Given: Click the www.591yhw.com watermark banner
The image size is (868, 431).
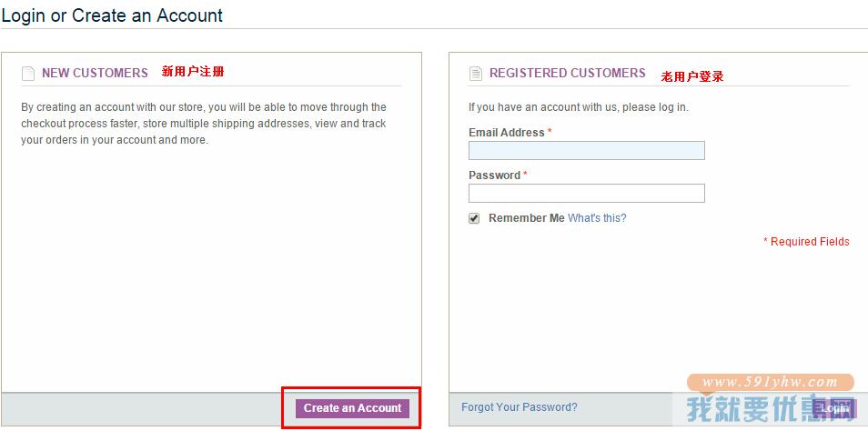Looking at the screenshot, I should [x=770, y=382].
